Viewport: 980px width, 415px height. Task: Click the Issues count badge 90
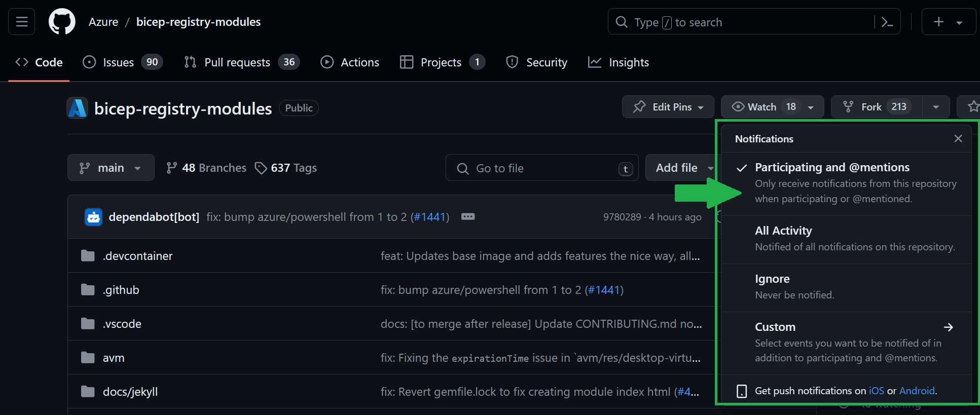click(x=152, y=62)
